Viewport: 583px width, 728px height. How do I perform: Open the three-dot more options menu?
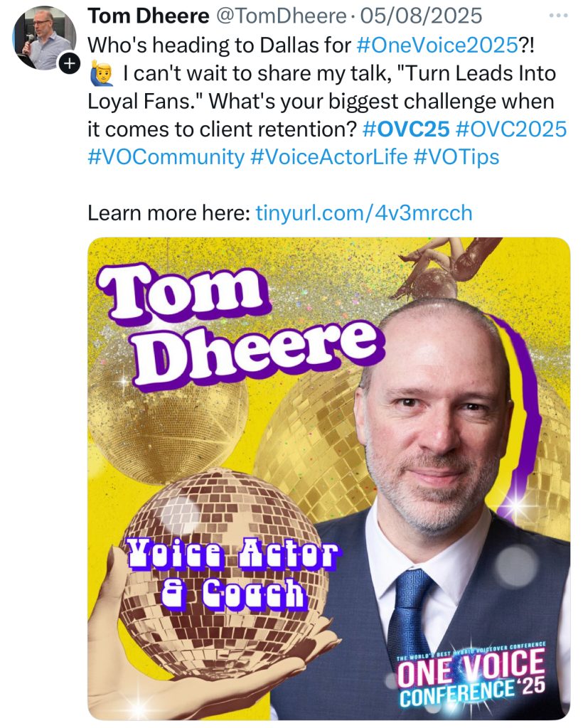click(x=560, y=15)
